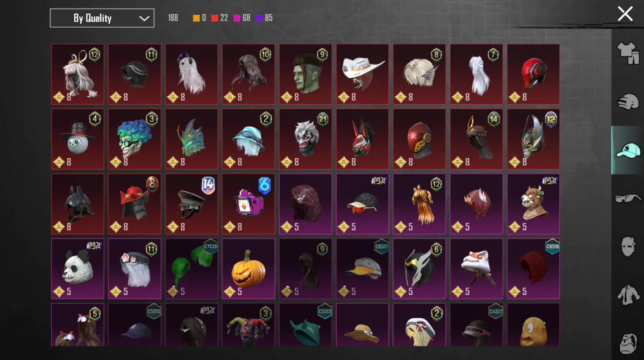This screenshot has width=644, height=360.
Task: Filter by the pink quality swatch
Action: coord(237,18)
